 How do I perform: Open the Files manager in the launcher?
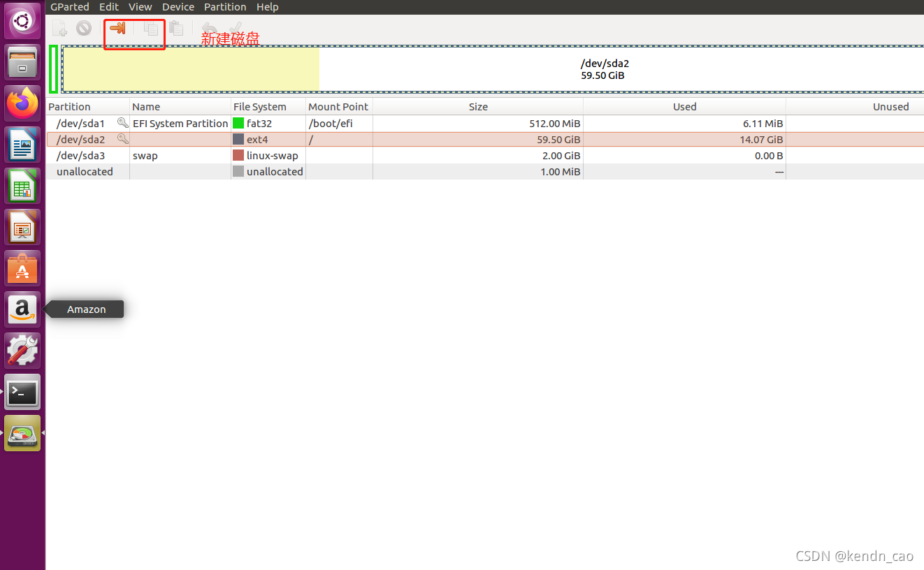coord(22,62)
